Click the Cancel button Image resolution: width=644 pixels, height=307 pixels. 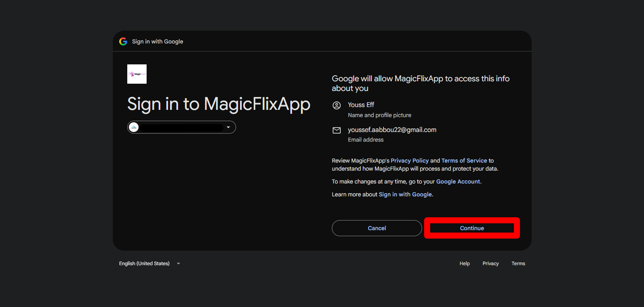click(x=377, y=228)
